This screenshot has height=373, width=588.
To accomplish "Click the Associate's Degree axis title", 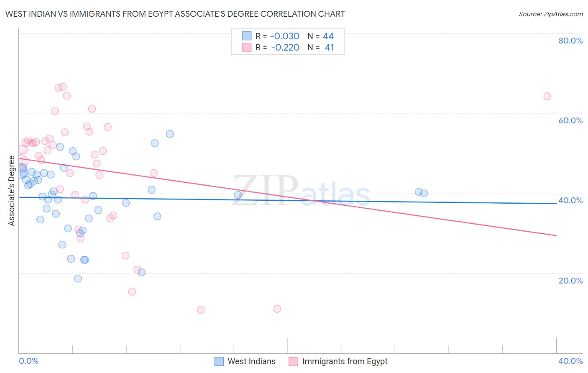I will pyautogui.click(x=12, y=191).
